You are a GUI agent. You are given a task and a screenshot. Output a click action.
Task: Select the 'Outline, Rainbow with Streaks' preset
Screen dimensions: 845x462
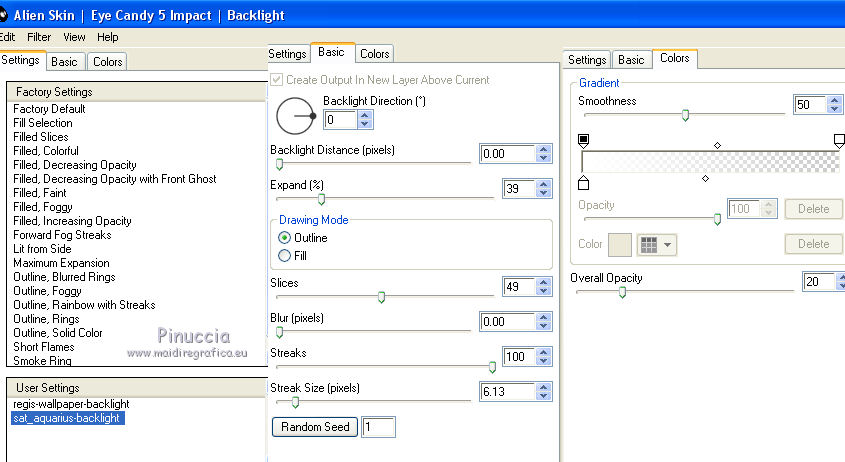point(84,305)
